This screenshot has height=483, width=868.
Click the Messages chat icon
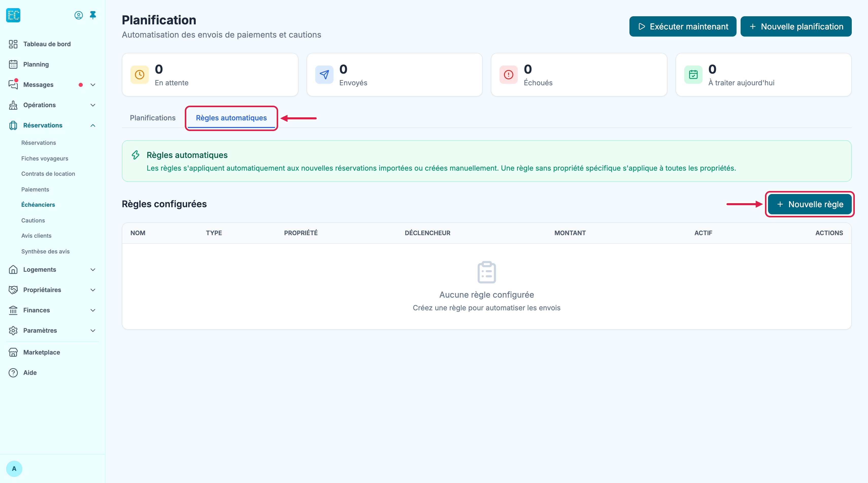[13, 84]
